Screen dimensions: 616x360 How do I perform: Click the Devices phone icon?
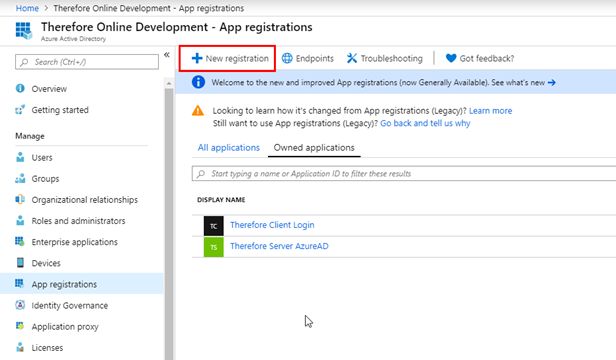(x=20, y=263)
